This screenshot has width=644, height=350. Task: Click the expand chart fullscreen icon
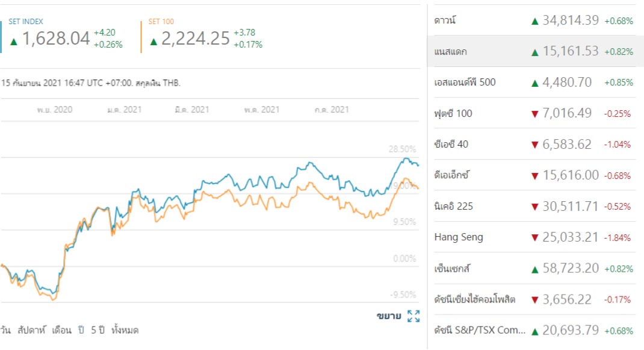[x=413, y=316]
